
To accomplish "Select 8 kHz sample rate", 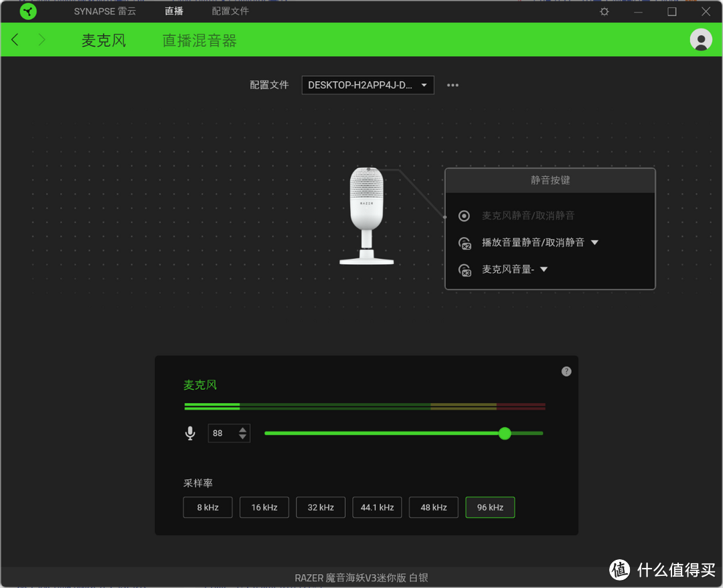I will (208, 507).
